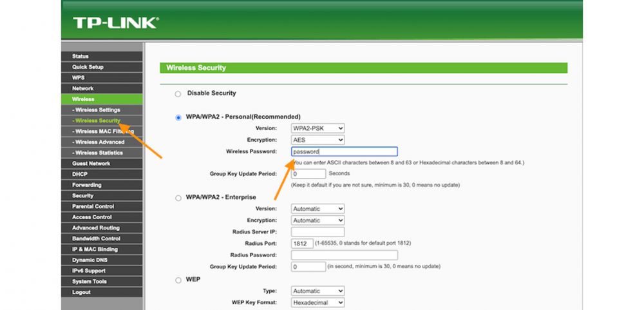The width and height of the screenshot is (644, 310).
Task: Select WPA/WPA2 - Personal radio option
Action: tap(178, 117)
